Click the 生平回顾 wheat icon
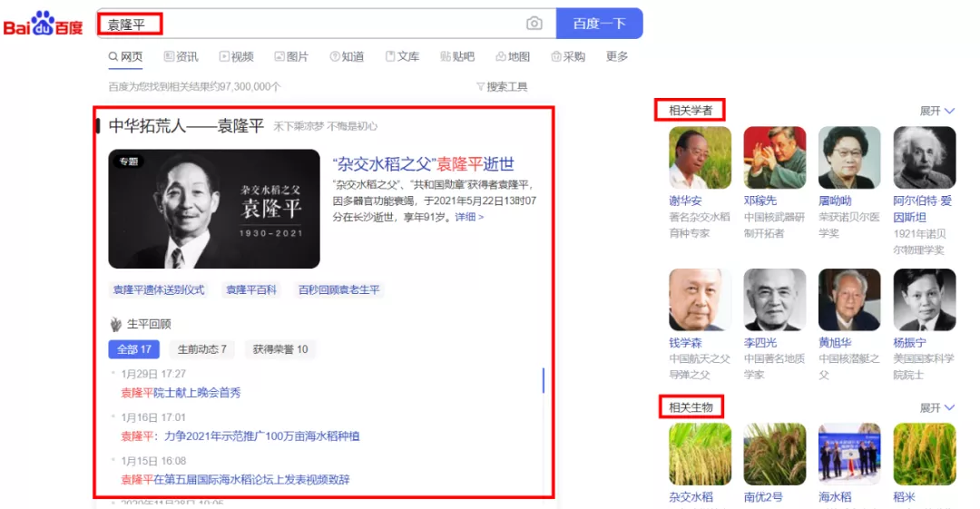Screen dimensions: 980x509 click(x=115, y=324)
